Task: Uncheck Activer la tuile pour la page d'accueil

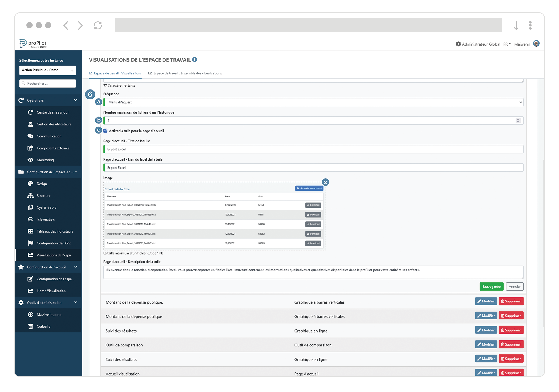Action: (105, 131)
